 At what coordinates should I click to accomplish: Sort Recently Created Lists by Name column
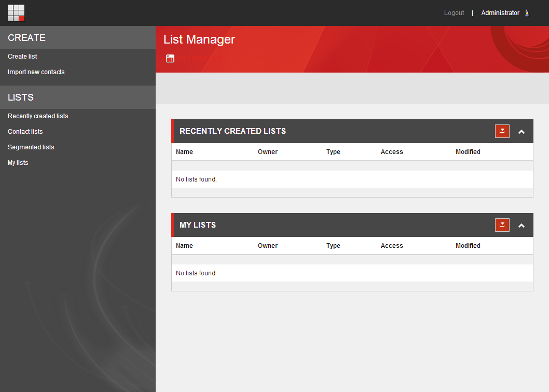[184, 152]
